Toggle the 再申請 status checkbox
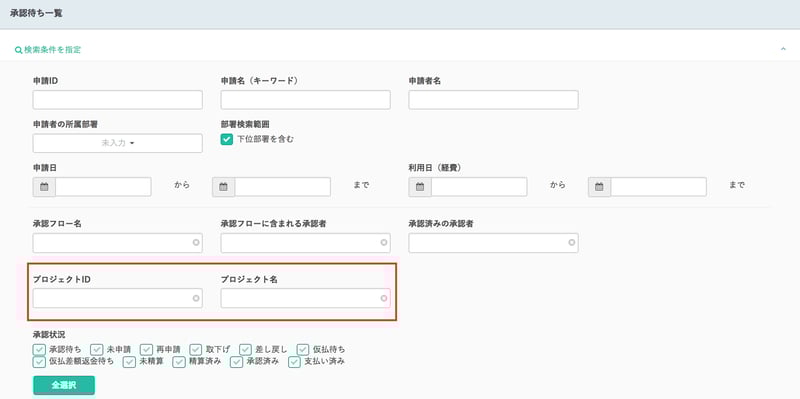Viewport: 800px width, 399px height. point(146,350)
